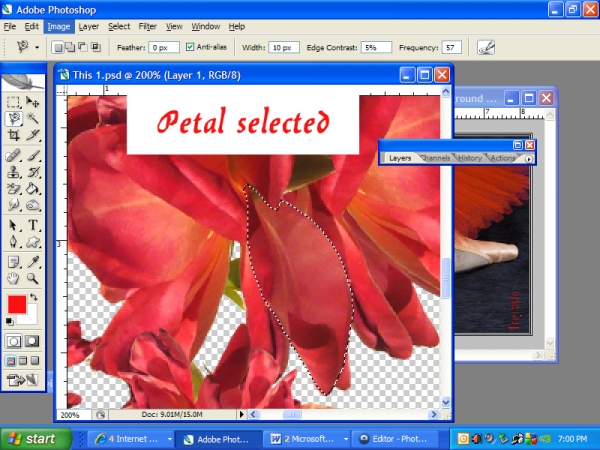Toggle the Anti-alias checkbox
Image resolution: width=600 pixels, height=450 pixels.
190,47
